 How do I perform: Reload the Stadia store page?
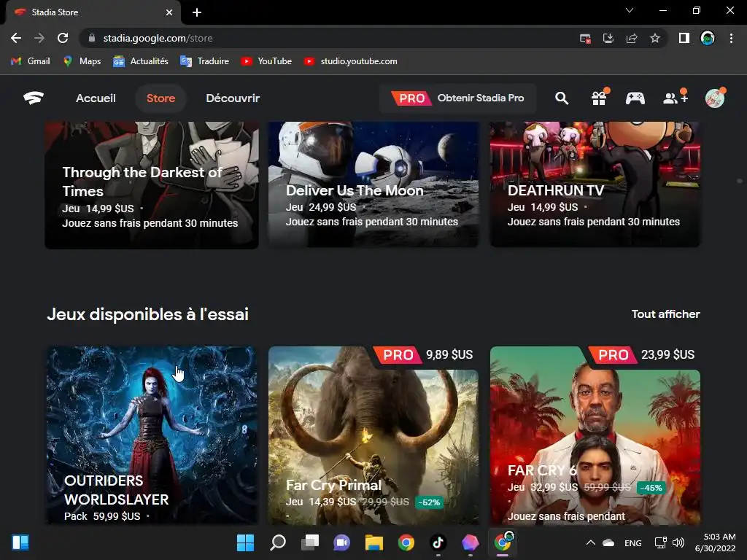click(63, 38)
